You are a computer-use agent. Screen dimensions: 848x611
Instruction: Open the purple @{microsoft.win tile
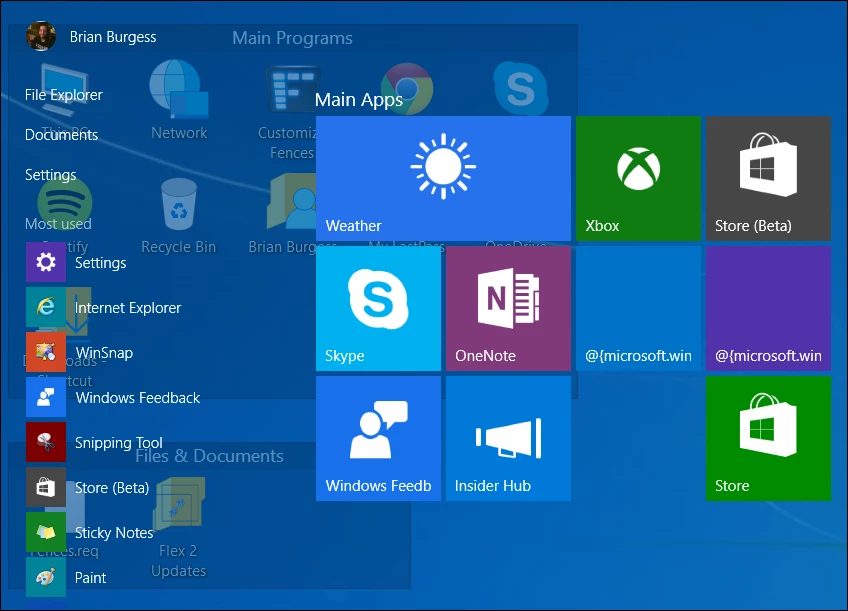click(x=768, y=309)
